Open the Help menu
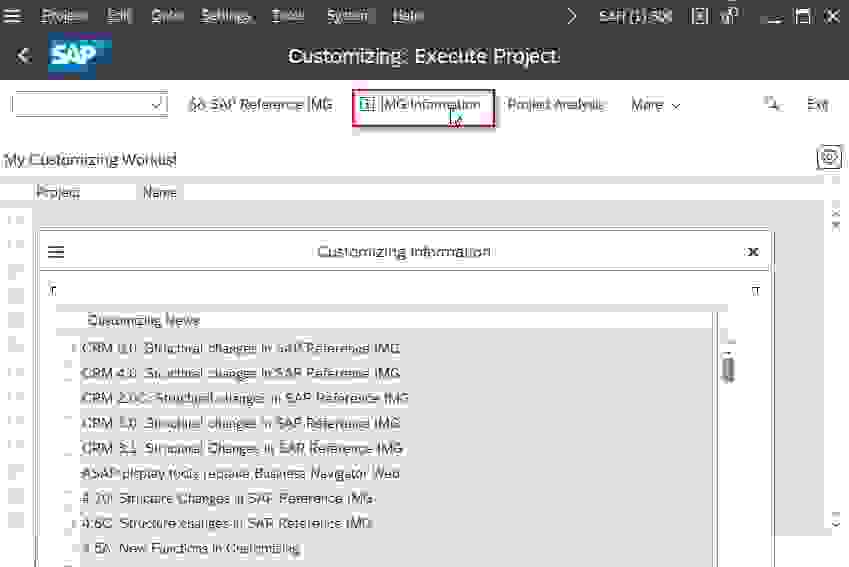The width and height of the screenshot is (849, 567). (x=407, y=16)
